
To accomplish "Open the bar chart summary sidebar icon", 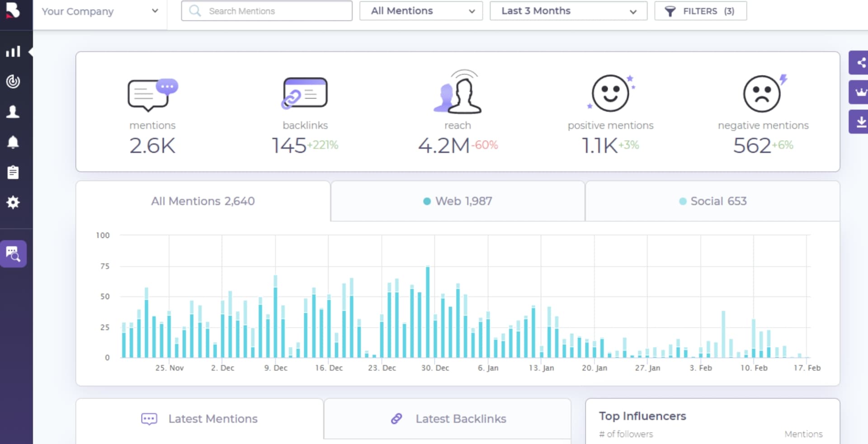I will click(13, 52).
